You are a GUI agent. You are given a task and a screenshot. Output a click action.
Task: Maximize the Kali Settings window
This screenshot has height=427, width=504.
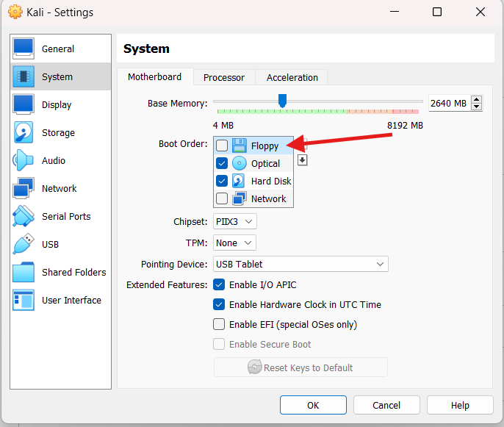click(437, 12)
